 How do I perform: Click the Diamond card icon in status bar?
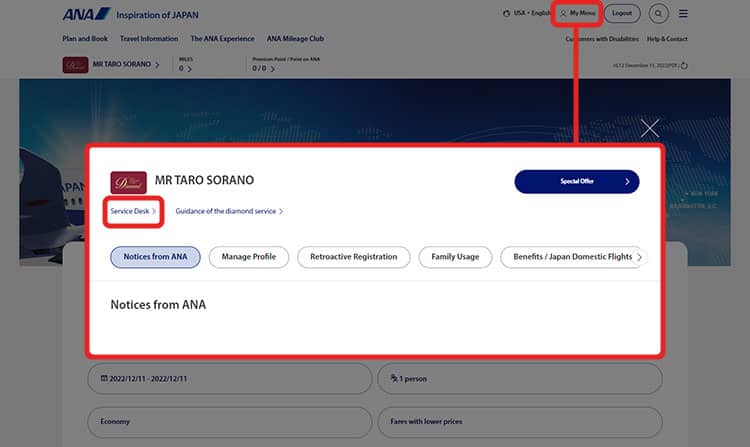coord(74,65)
